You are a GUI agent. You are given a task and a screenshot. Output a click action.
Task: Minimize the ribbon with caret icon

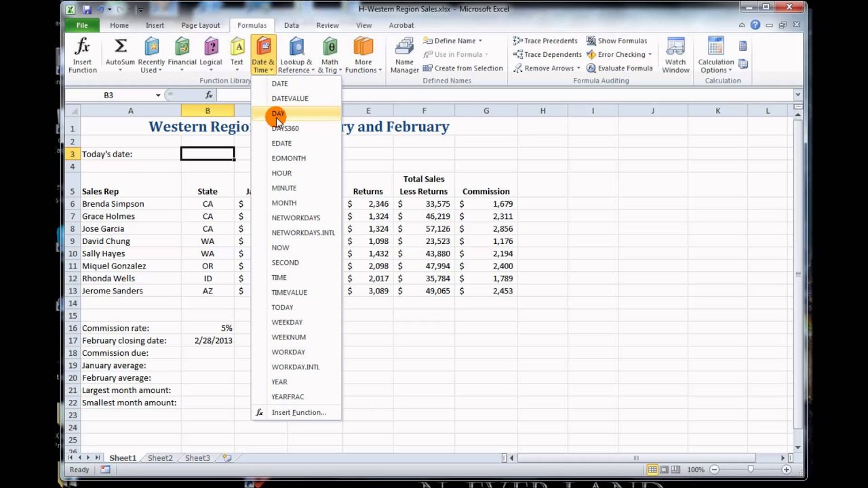coord(742,25)
